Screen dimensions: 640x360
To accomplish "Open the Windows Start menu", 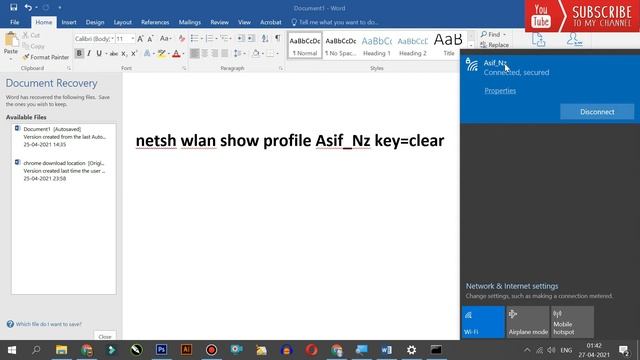I will pos(12,350).
